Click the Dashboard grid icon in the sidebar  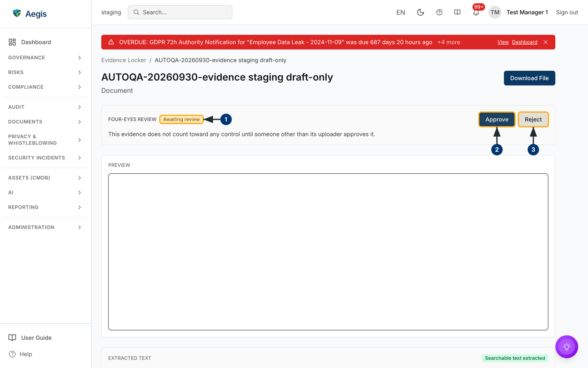pyautogui.click(x=12, y=42)
